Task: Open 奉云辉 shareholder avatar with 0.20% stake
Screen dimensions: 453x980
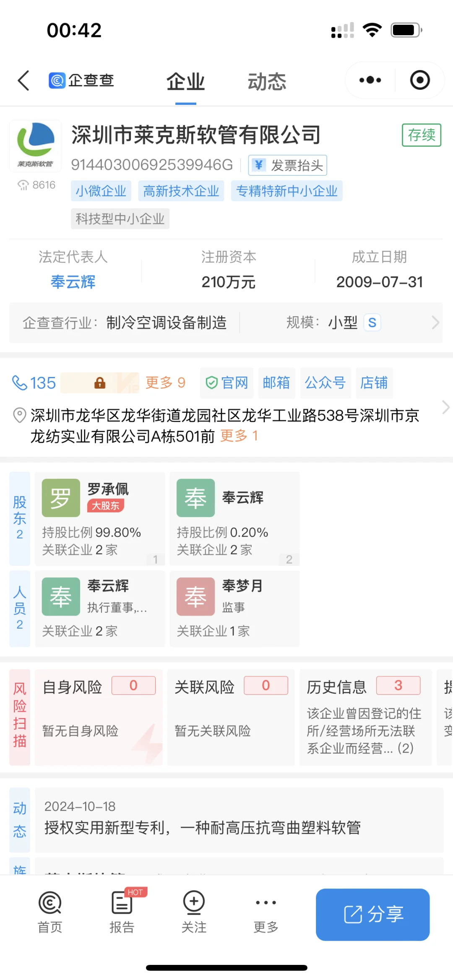Action: [x=195, y=498]
